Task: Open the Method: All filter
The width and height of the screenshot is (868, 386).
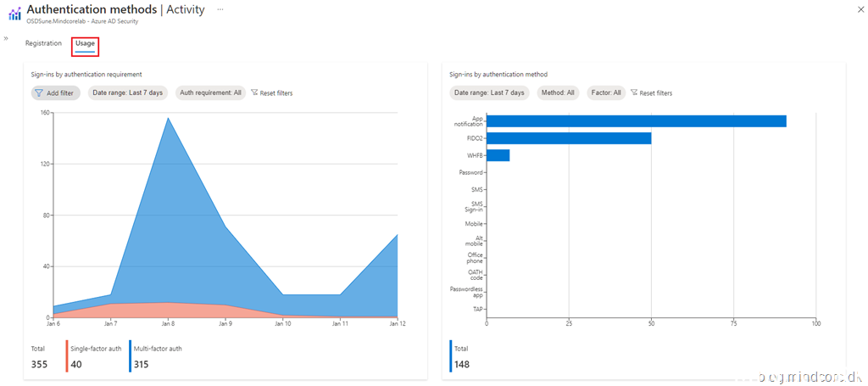Action: [558, 93]
